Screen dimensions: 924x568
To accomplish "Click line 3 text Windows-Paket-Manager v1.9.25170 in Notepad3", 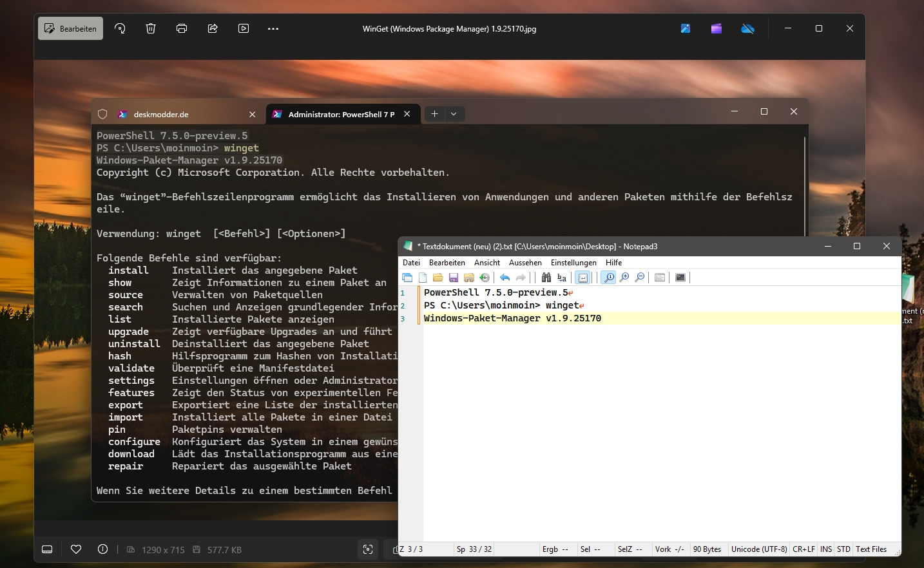I will (512, 318).
